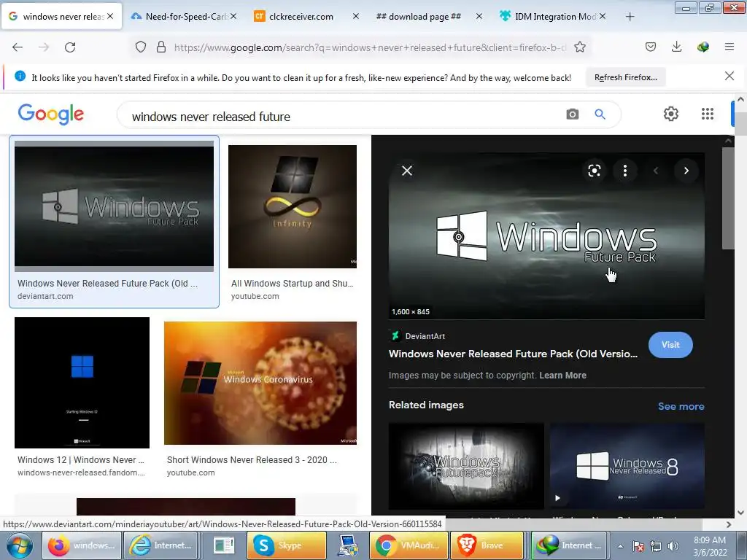Close the image preview panel
747x560 pixels.
coord(407,171)
